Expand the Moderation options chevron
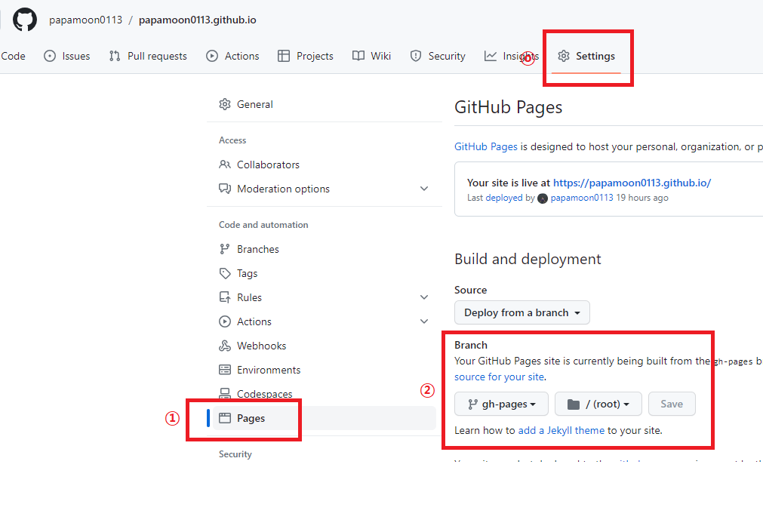The height and width of the screenshot is (532, 763). (x=424, y=189)
